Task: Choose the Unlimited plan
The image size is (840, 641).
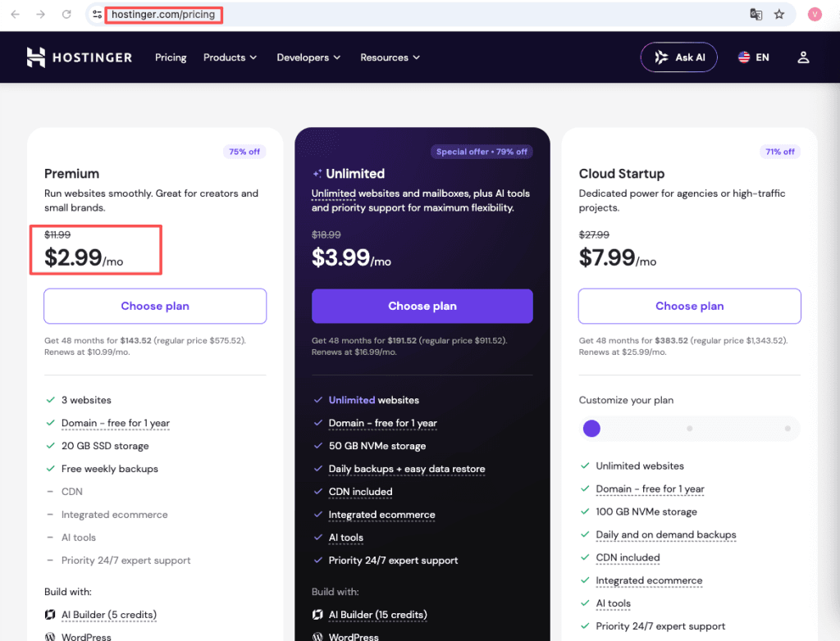Action: [422, 307]
